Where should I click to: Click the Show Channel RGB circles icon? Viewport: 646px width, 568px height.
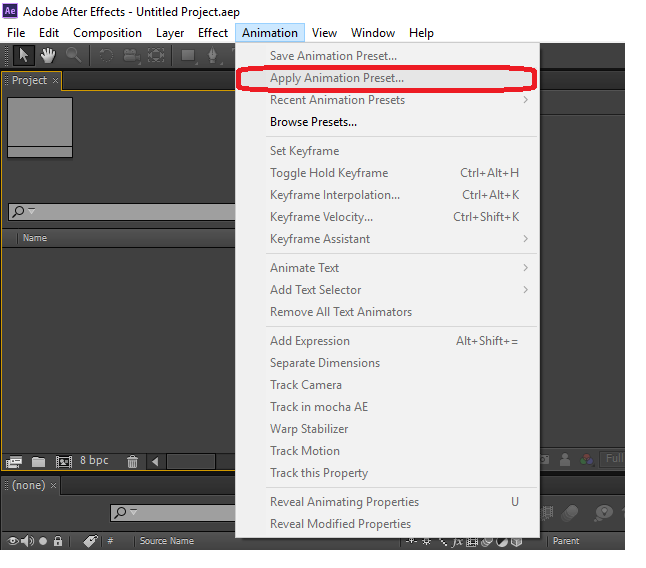point(587,459)
